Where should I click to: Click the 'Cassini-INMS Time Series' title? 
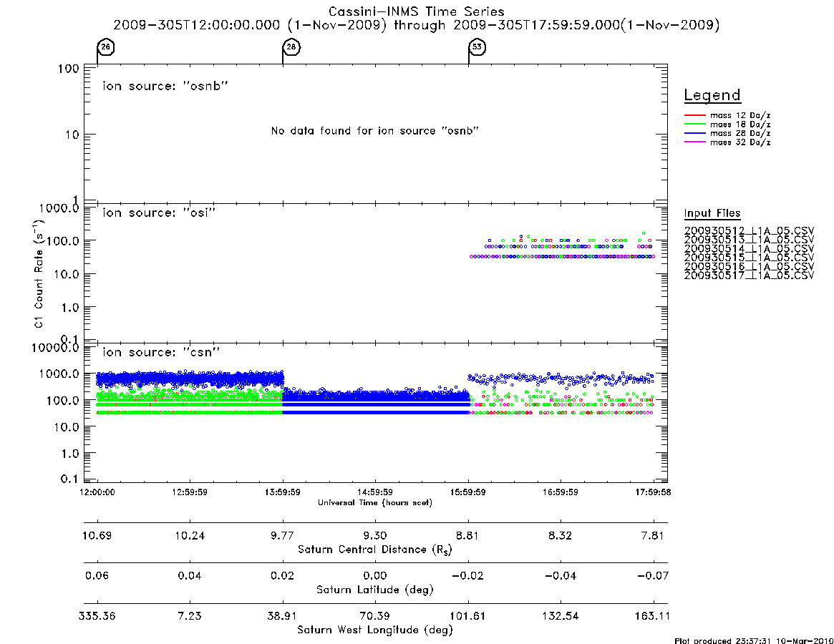point(417,11)
